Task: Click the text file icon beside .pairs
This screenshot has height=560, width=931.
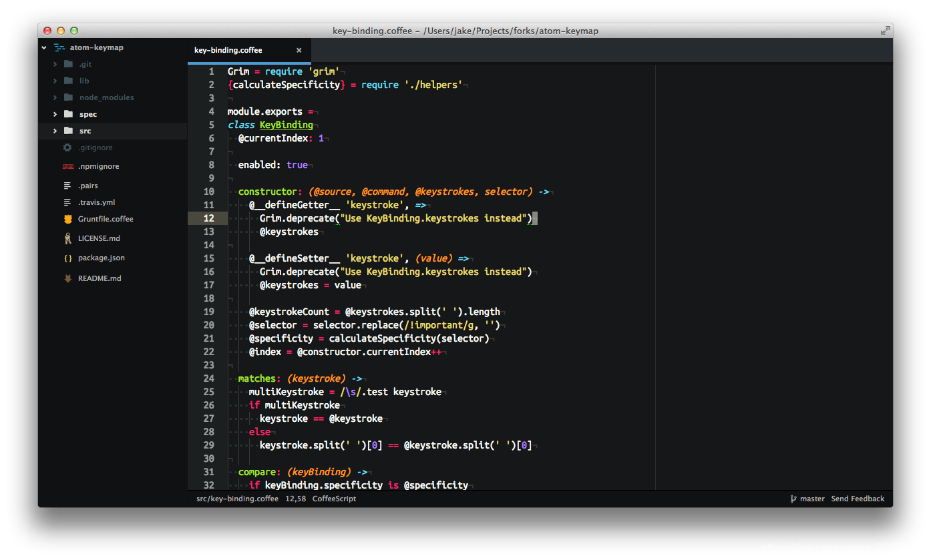Action: pyautogui.click(x=67, y=186)
